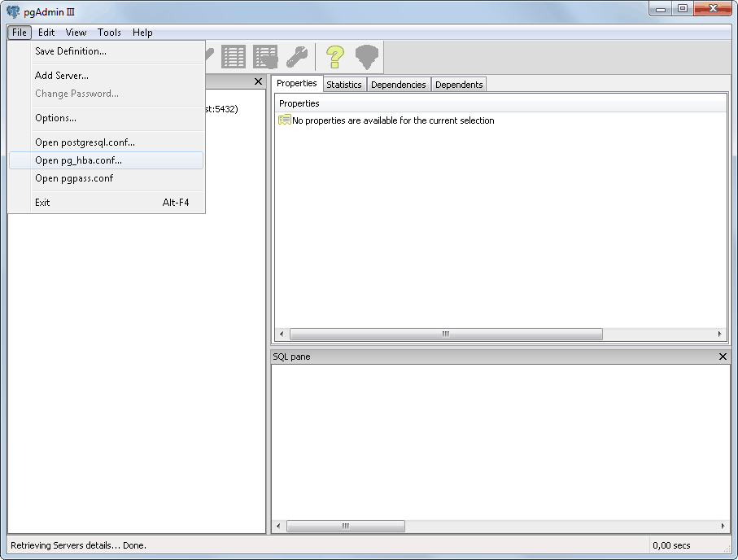Viewport: 738px width, 560px height.
Task: Open the Tools menu
Action: coord(109,33)
